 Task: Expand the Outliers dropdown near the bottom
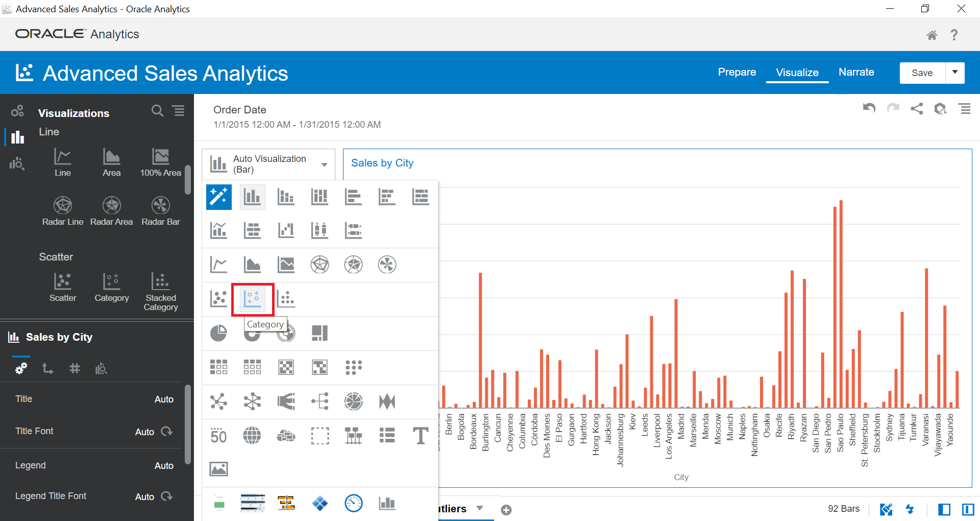pyautogui.click(x=480, y=508)
